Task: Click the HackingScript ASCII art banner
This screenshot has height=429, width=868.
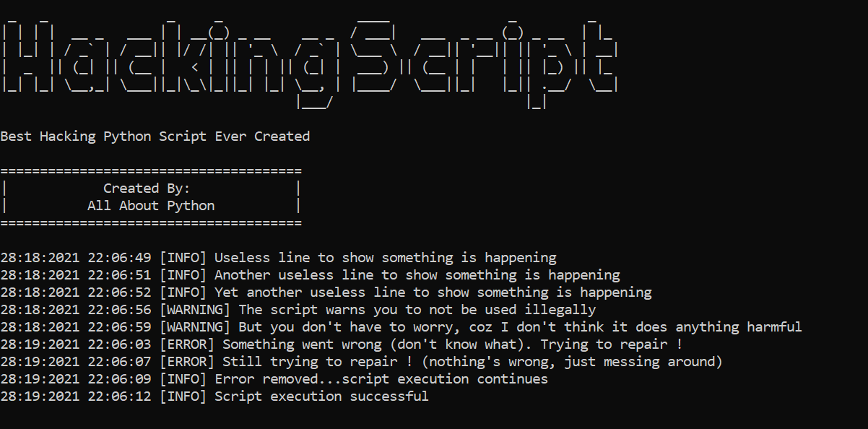Action: click(310, 64)
